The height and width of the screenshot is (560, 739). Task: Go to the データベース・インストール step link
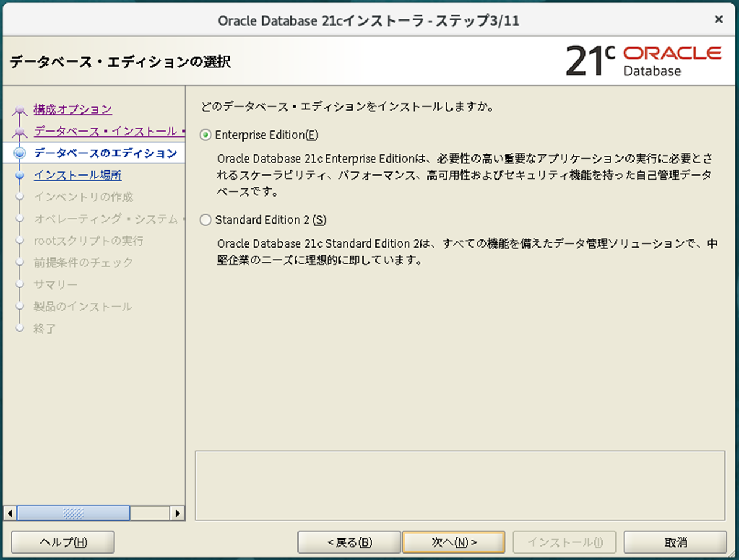click(x=109, y=131)
